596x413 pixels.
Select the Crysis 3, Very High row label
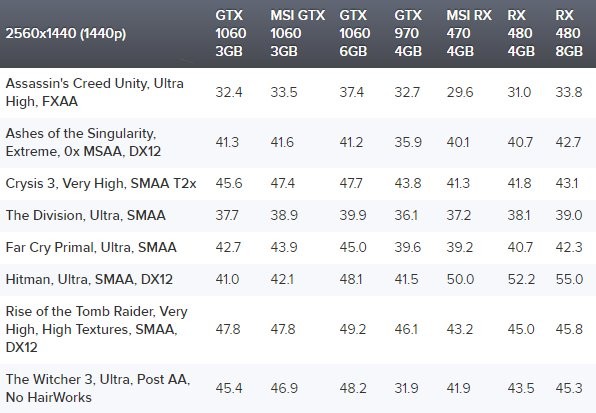coord(101,184)
